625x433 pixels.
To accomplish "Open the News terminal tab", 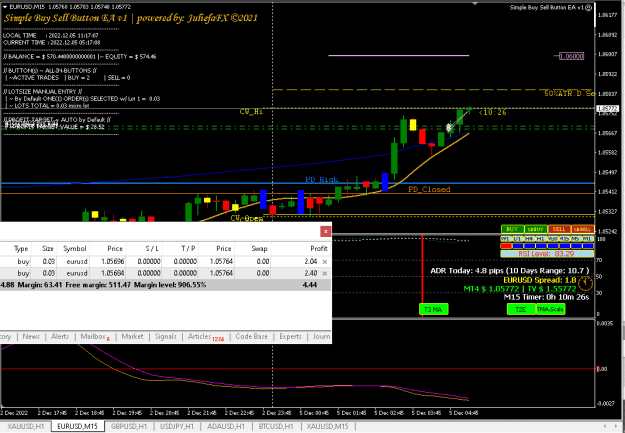I will pyautogui.click(x=31, y=337).
